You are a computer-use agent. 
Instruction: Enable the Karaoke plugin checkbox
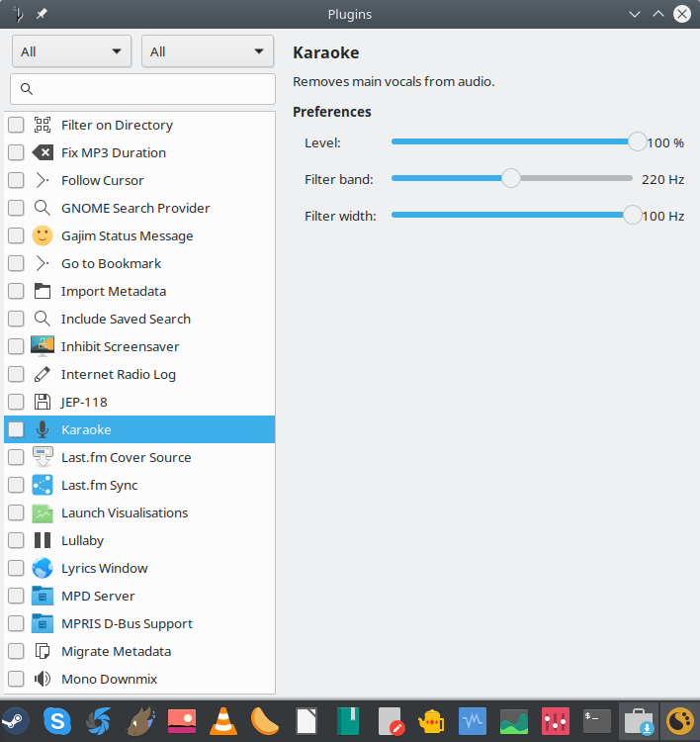click(x=16, y=429)
